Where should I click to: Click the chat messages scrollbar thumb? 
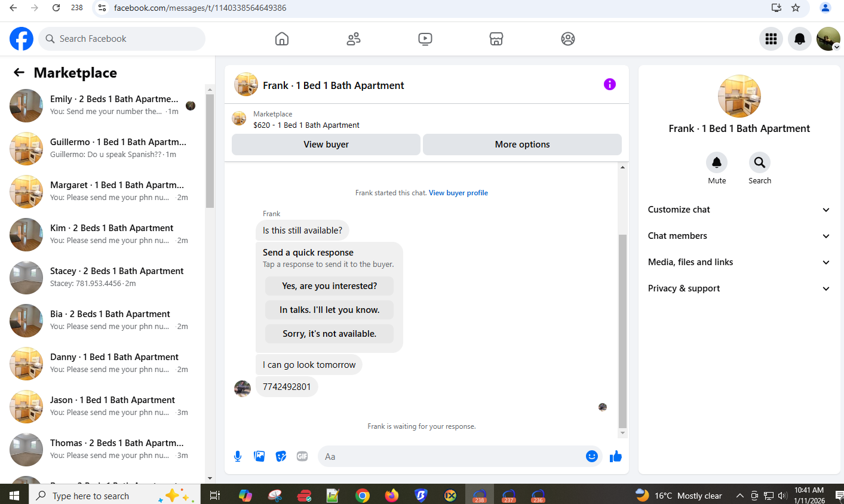622,331
